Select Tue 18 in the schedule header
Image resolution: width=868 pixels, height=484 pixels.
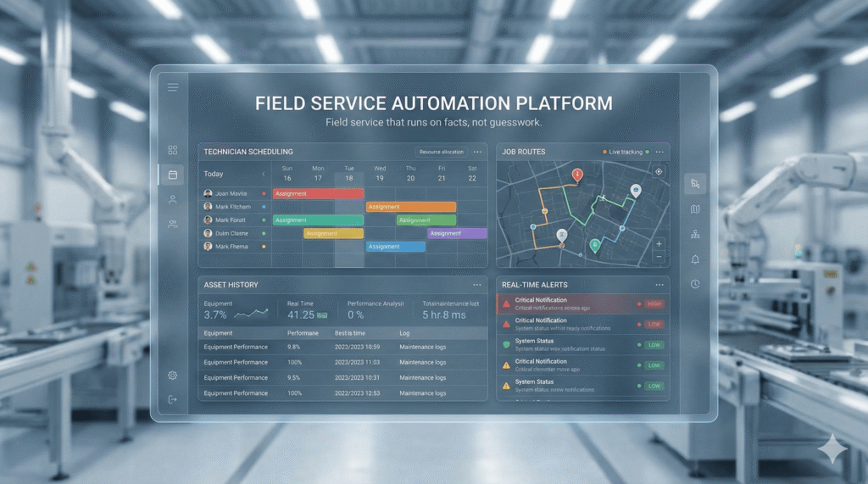pos(348,174)
